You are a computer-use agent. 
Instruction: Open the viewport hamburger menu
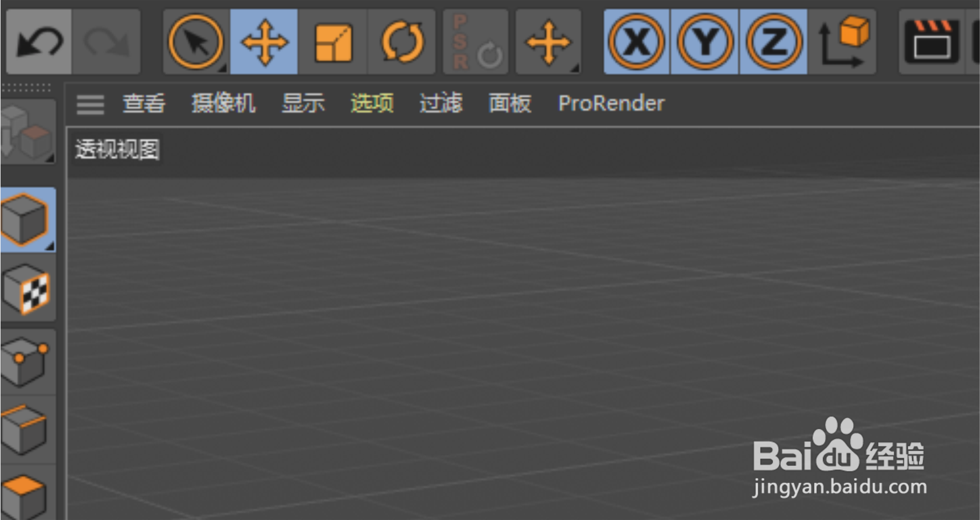pyautogui.click(x=90, y=104)
